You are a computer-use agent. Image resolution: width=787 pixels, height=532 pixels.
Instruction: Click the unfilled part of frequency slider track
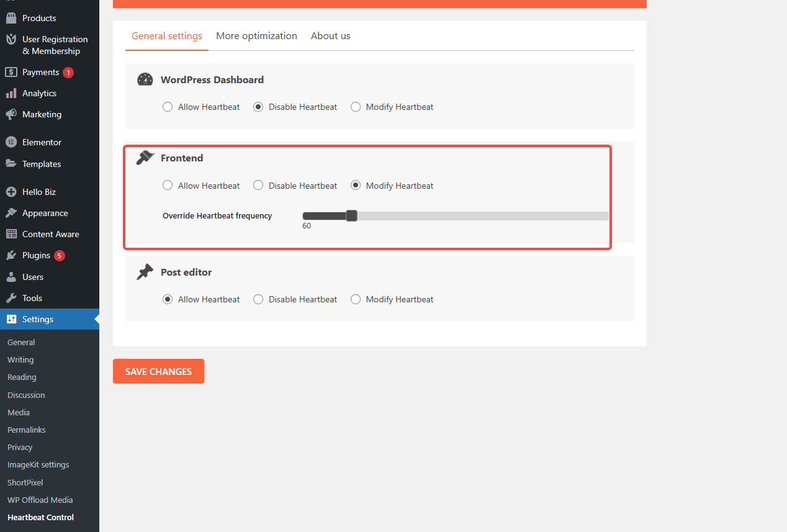483,216
